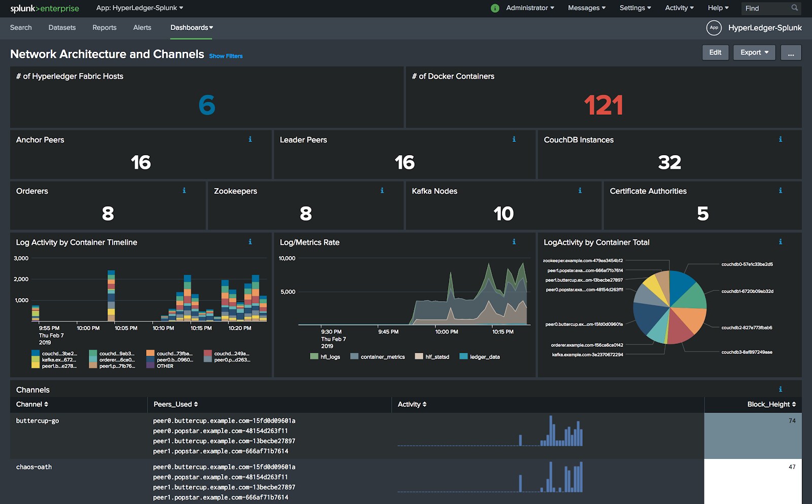The image size is (812, 504).
Task: Click pie label couchdb0-57e1c33be2d5
Action: click(747, 264)
